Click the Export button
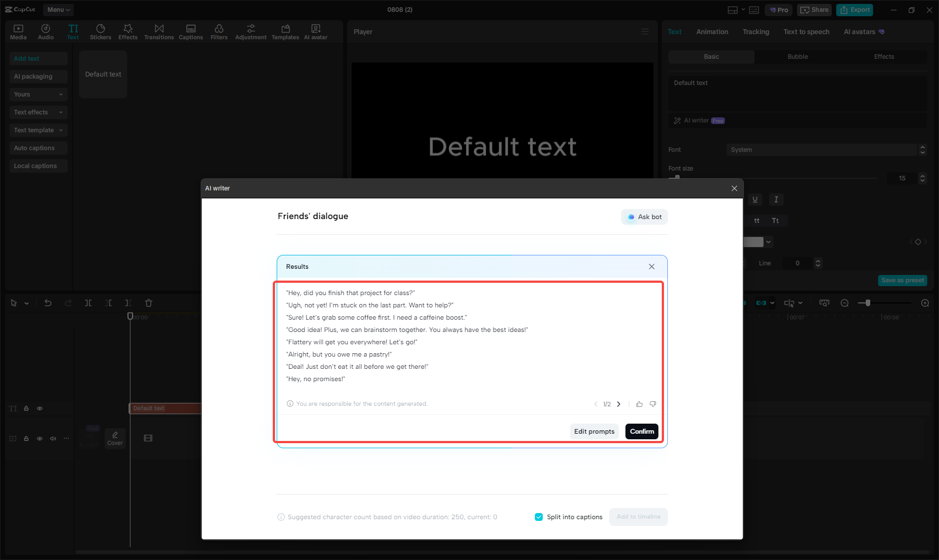The width and height of the screenshot is (939, 560). [855, 10]
